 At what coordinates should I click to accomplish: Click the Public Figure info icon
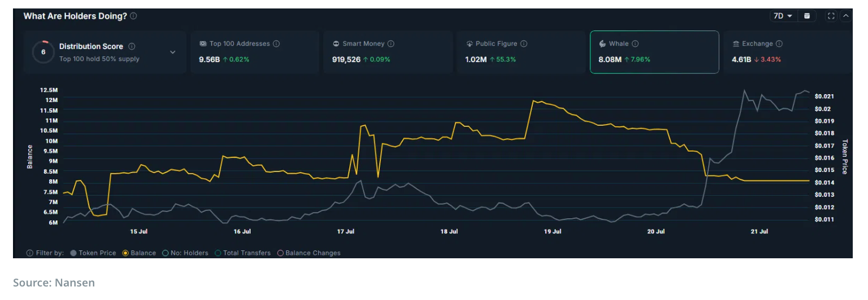tap(524, 44)
